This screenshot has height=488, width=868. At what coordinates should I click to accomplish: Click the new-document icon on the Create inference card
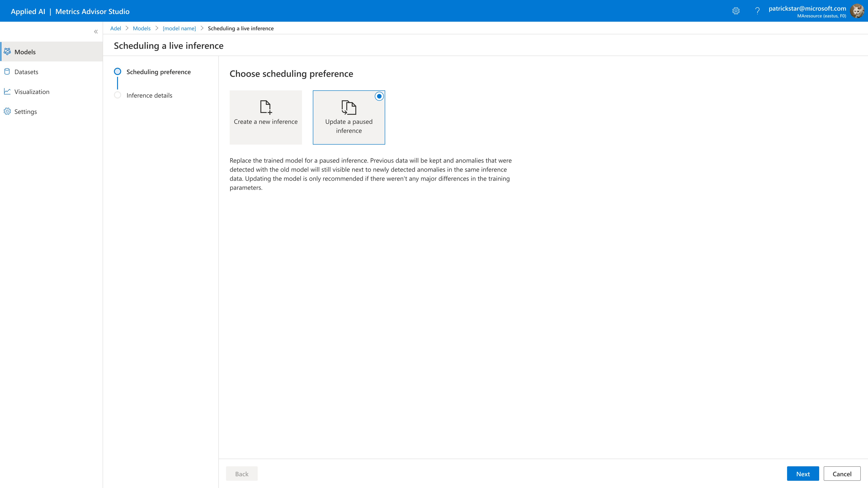tap(266, 108)
